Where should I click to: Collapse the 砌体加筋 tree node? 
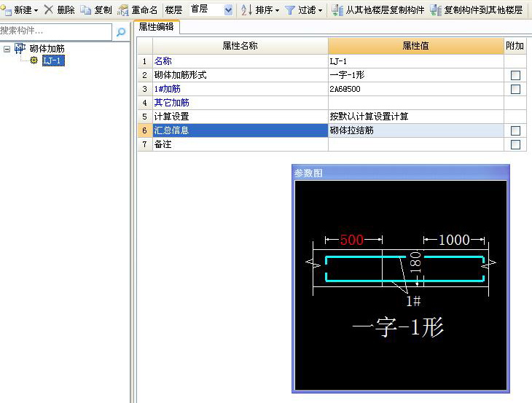pyautogui.click(x=7, y=49)
